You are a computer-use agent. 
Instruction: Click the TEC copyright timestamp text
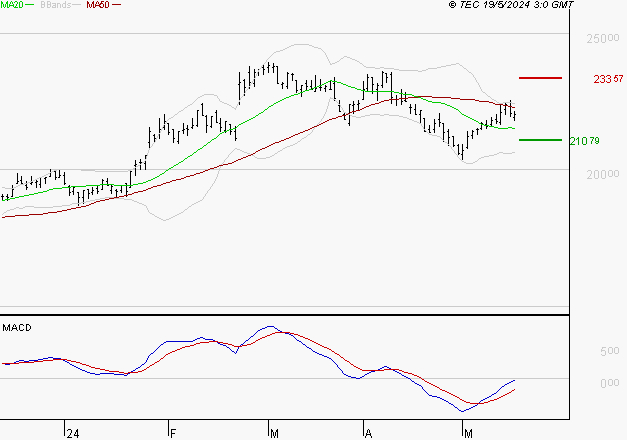(x=511, y=5)
